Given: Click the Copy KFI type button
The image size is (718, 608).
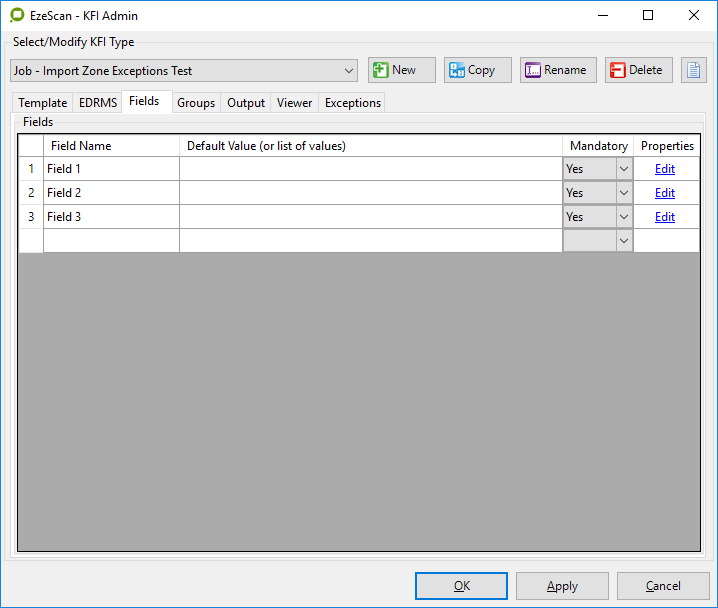Looking at the screenshot, I should (x=478, y=70).
